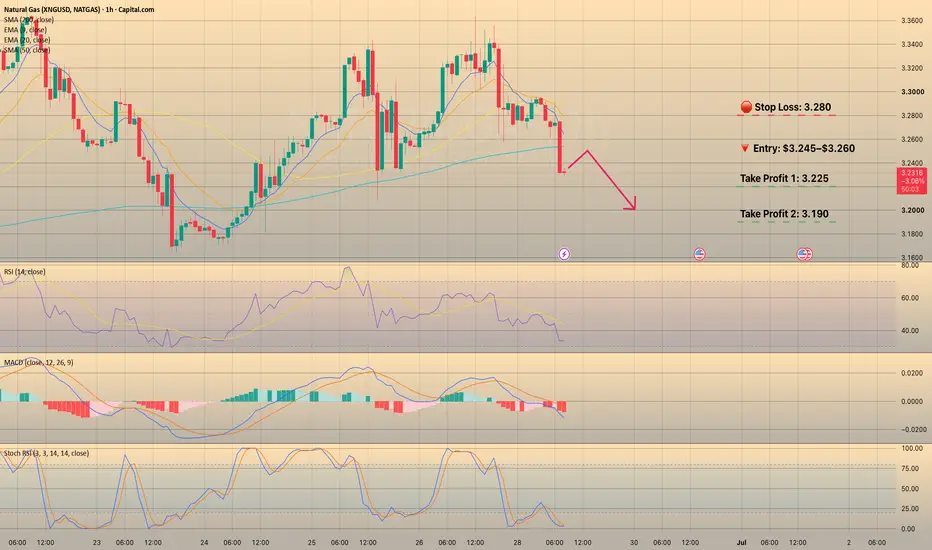Image resolution: width=932 pixels, height=550 pixels.
Task: Click the 3.1800 price axis value
Action: (x=912, y=234)
